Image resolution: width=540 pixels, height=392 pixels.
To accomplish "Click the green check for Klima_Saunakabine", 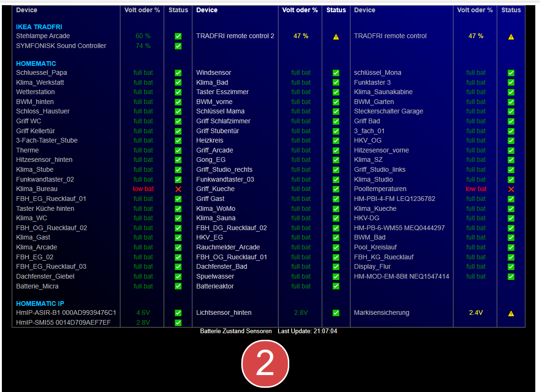I will [511, 92].
